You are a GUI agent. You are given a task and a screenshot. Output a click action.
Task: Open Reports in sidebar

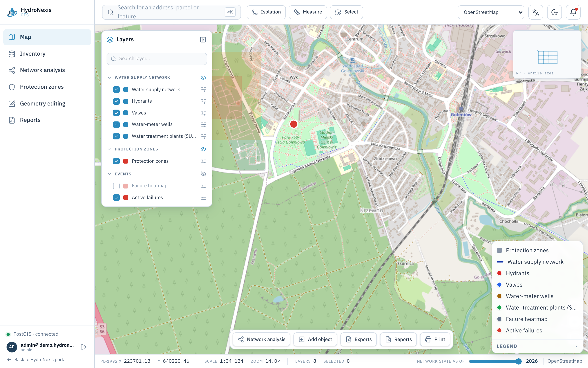pos(47,120)
